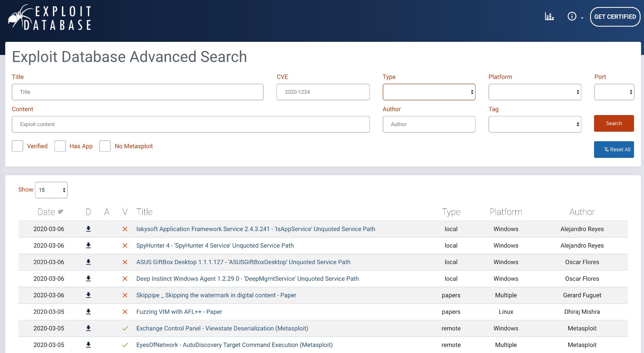
Task: Enable the Verified checkbox
Action: pyautogui.click(x=18, y=146)
